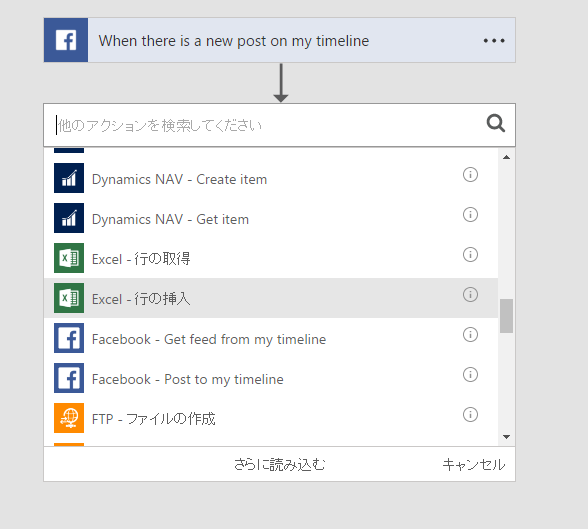588x529 pixels.
Task: Click the FTP icon beside ファイルの作成
Action: pos(69,418)
